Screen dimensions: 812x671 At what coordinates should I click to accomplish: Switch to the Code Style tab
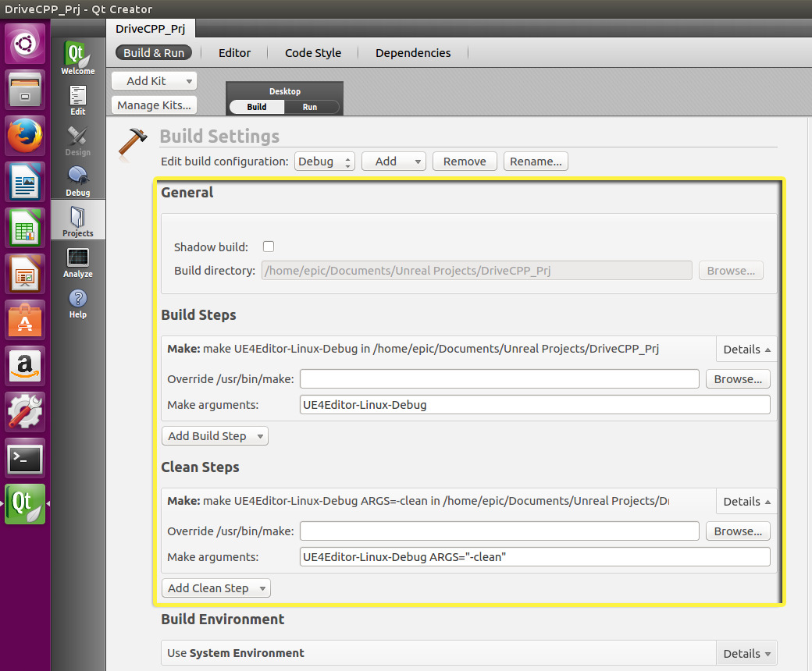tap(312, 53)
